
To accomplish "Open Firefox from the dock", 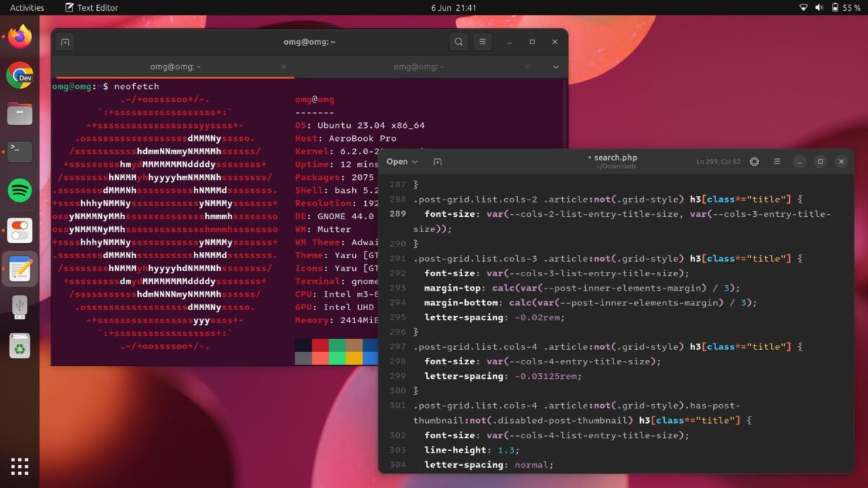I will (20, 36).
